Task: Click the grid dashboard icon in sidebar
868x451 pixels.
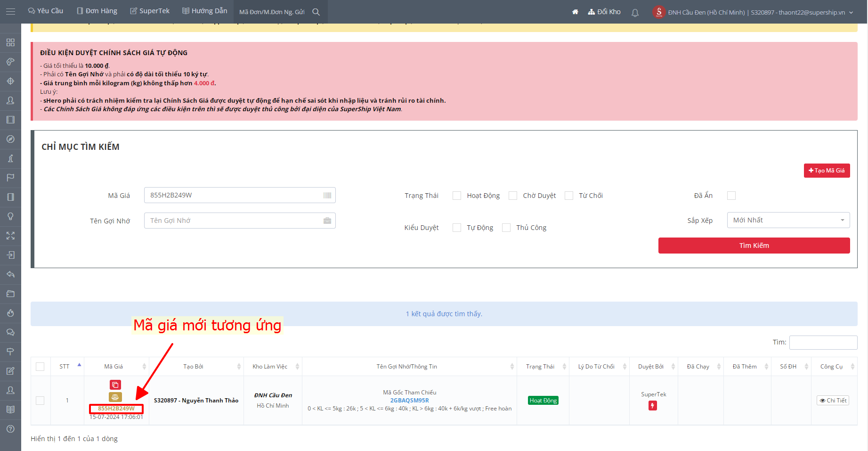Action: point(10,42)
